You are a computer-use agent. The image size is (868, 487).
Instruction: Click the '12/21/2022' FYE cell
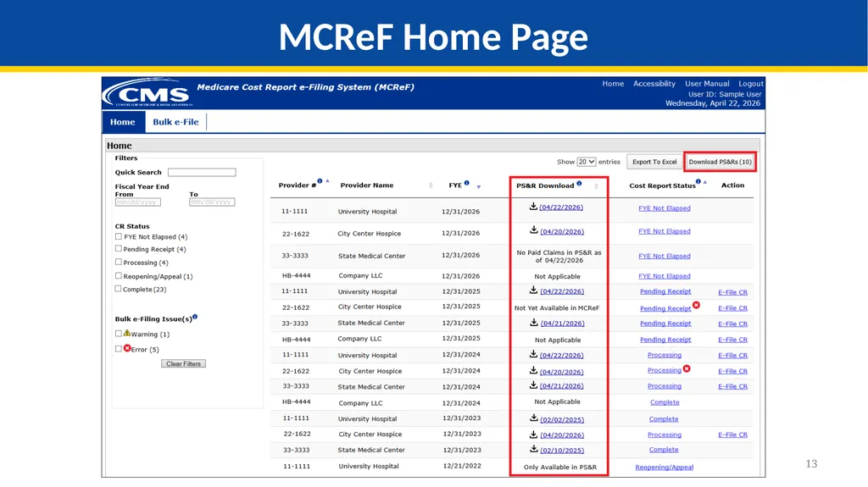(x=462, y=466)
